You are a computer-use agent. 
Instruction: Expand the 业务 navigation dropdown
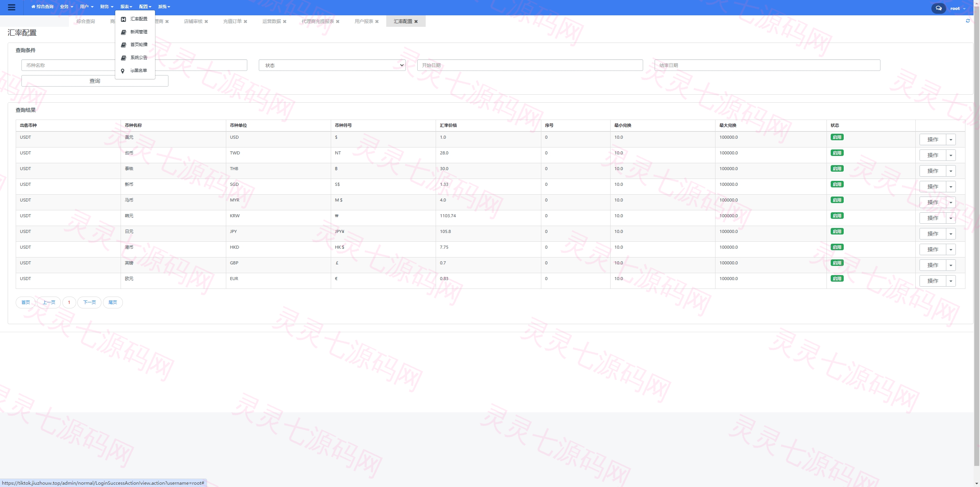67,7
